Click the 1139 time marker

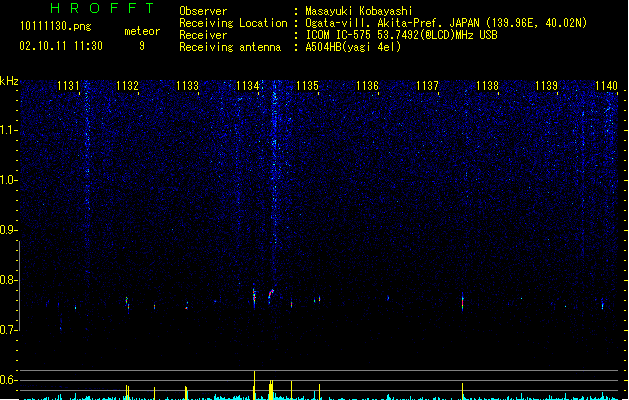[x=547, y=86]
